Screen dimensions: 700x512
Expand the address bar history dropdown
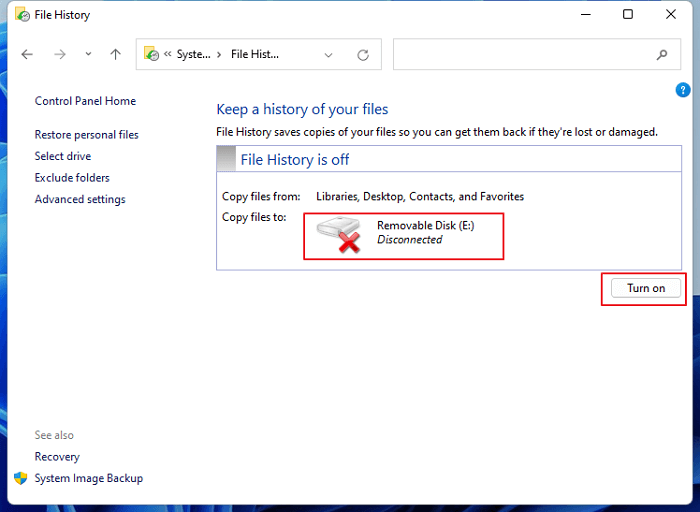(329, 55)
